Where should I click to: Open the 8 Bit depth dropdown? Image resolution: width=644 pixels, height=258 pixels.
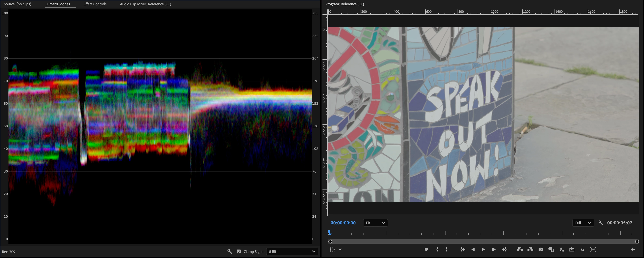tap(292, 251)
